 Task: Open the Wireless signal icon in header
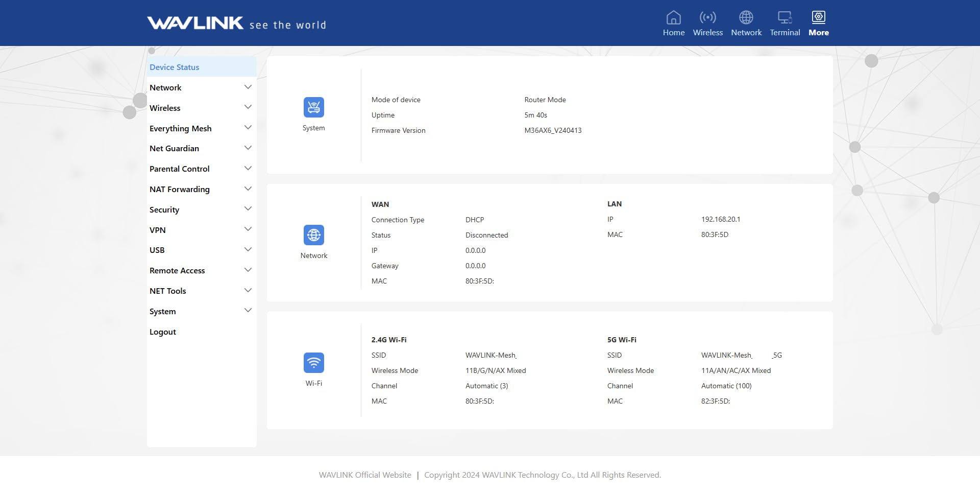[707, 18]
